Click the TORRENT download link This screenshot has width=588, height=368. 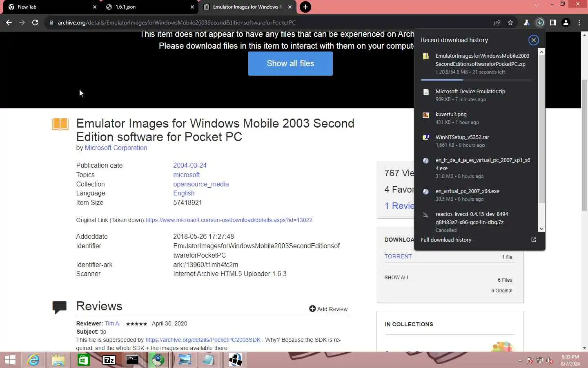[x=398, y=256]
